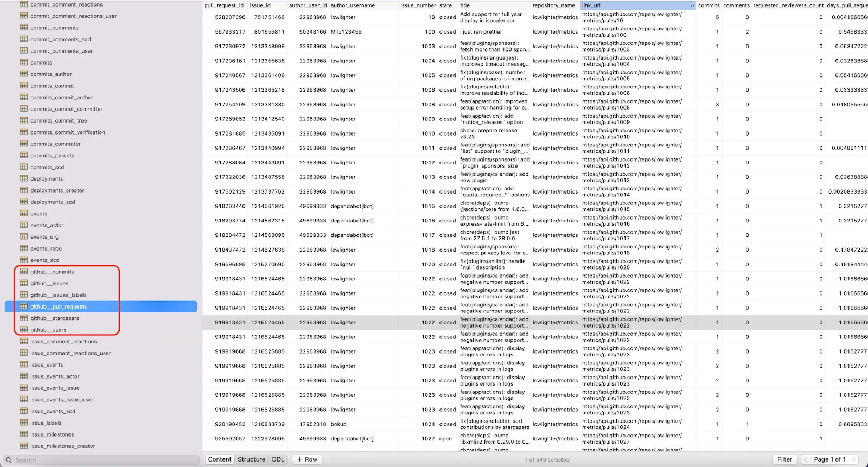Click table icon next to deployments
This screenshot has height=467, width=868.
(24, 178)
